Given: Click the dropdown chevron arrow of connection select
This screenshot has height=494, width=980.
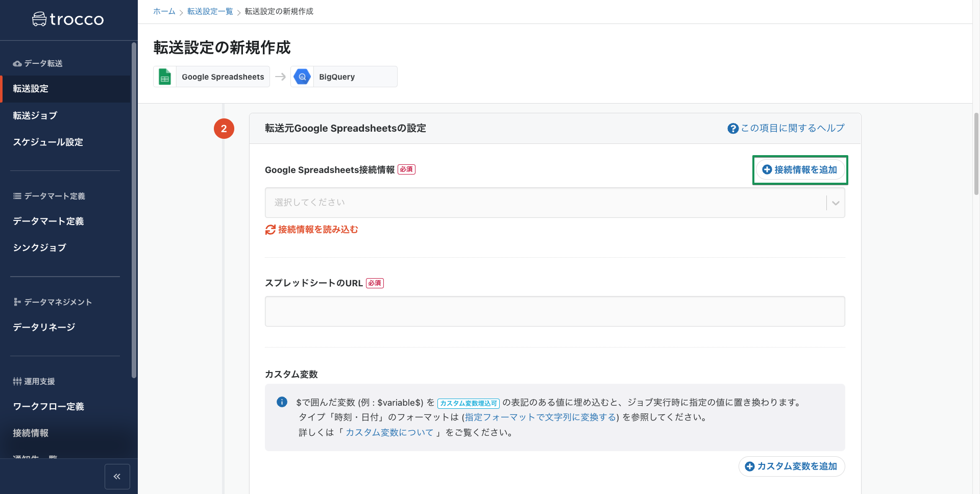Looking at the screenshot, I should click(836, 203).
